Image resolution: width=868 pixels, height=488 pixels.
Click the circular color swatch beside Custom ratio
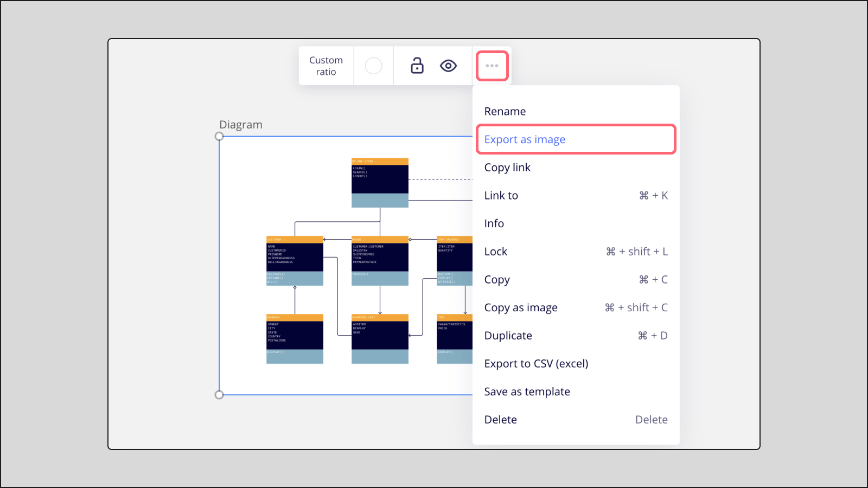pos(373,66)
